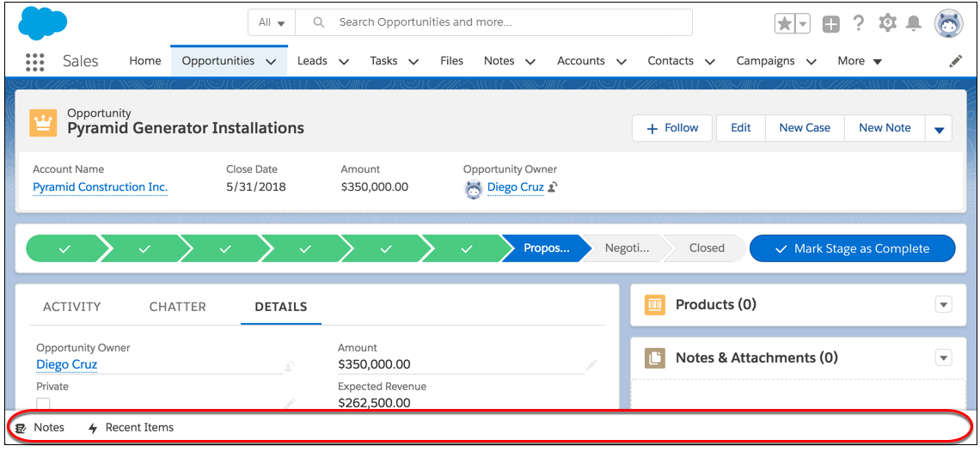Open Recent Items in utility bar
The width and height of the screenshot is (980, 452).
click(131, 428)
